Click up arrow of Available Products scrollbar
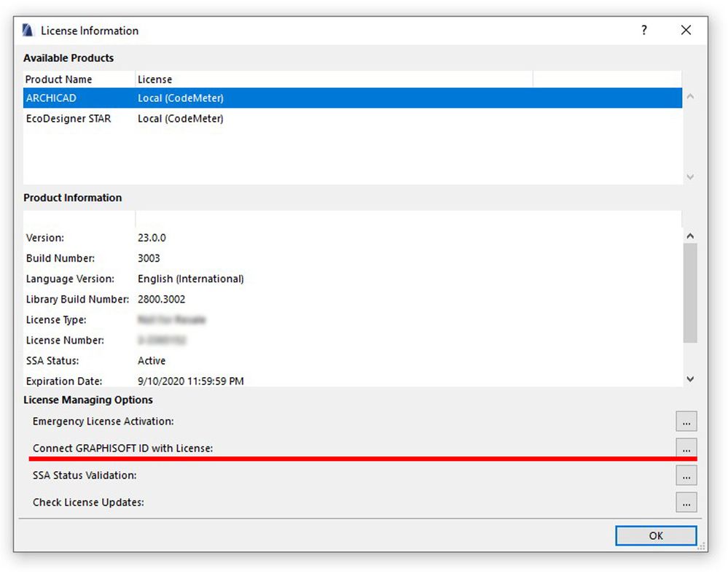Image resolution: width=728 pixels, height=574 pixels. pyautogui.click(x=690, y=97)
